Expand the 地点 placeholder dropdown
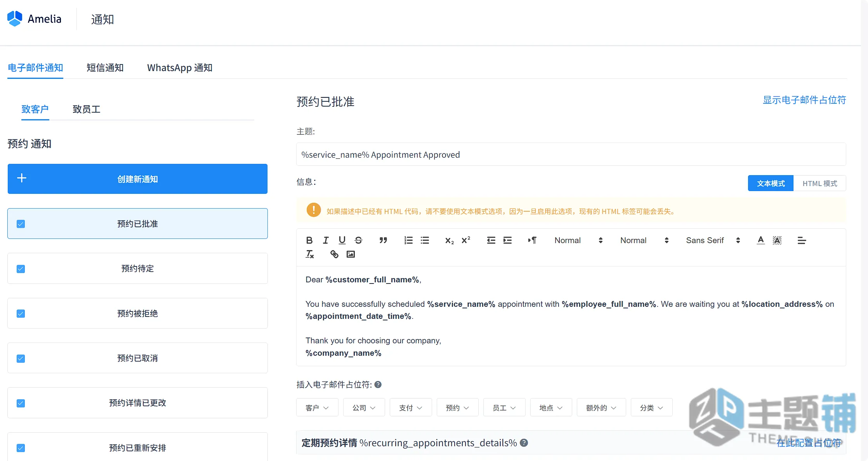 [551, 407]
